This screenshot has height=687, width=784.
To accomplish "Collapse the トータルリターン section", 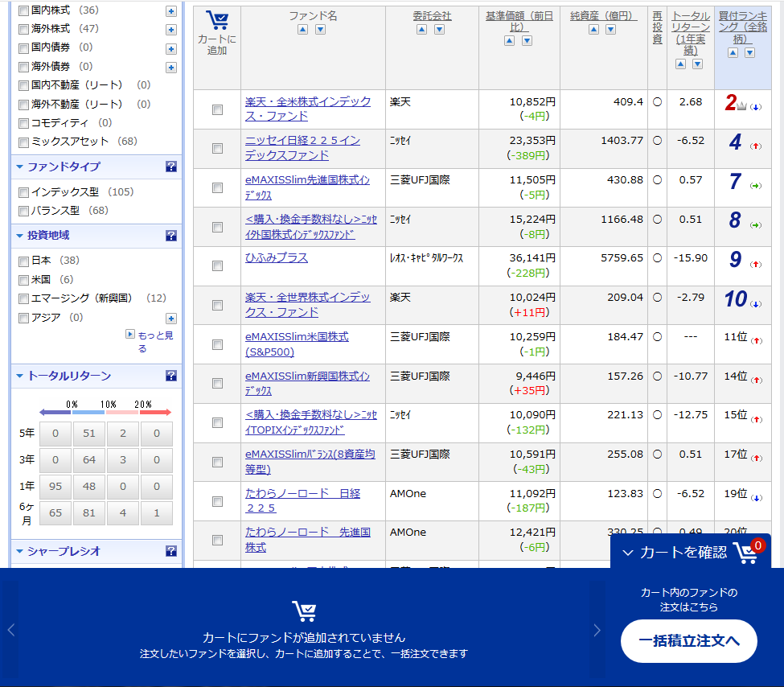I will (x=19, y=376).
